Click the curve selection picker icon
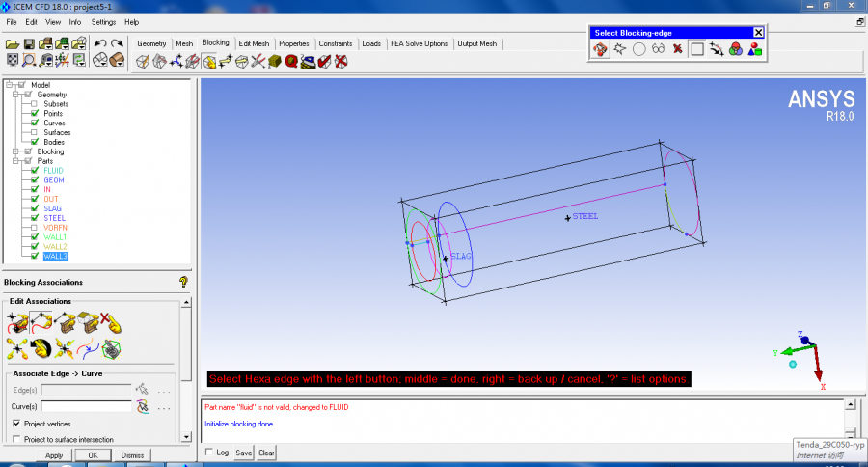868x467 pixels. tap(143, 407)
